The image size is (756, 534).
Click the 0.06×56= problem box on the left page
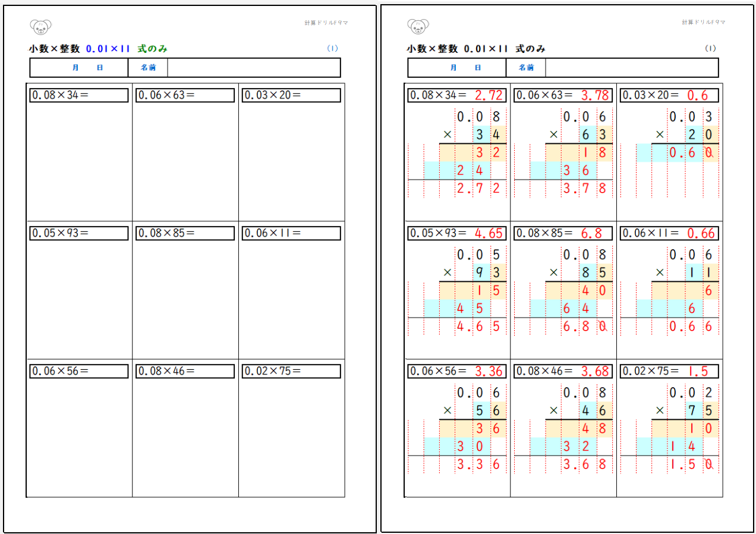pos(79,371)
